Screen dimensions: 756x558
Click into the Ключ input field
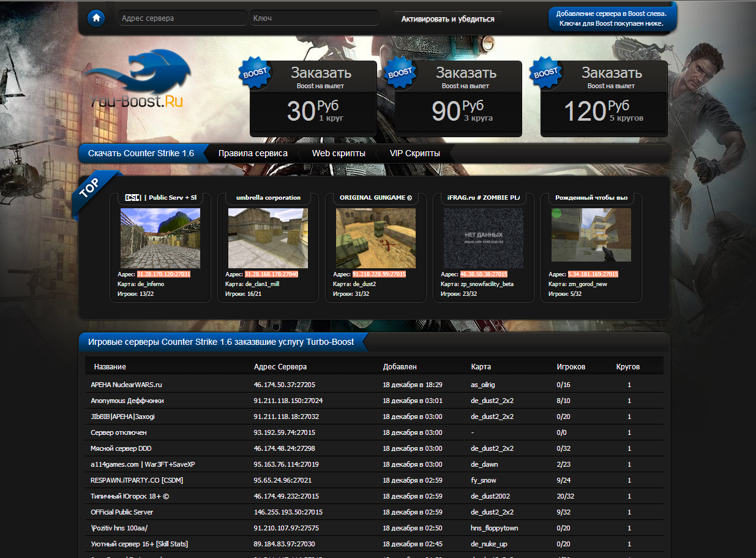click(314, 18)
